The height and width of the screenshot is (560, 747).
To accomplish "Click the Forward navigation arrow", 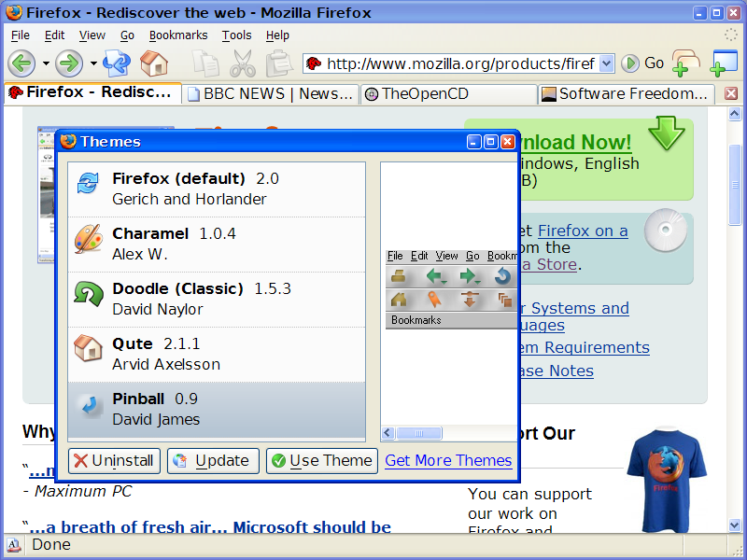I will coord(69,63).
